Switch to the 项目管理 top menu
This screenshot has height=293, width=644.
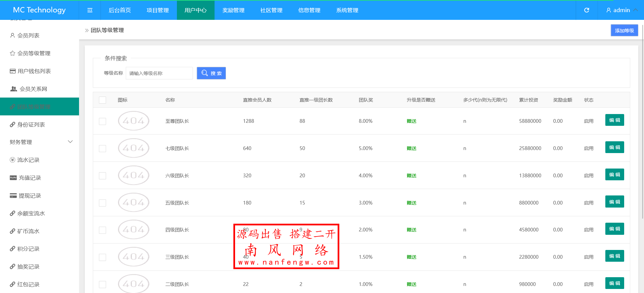157,10
